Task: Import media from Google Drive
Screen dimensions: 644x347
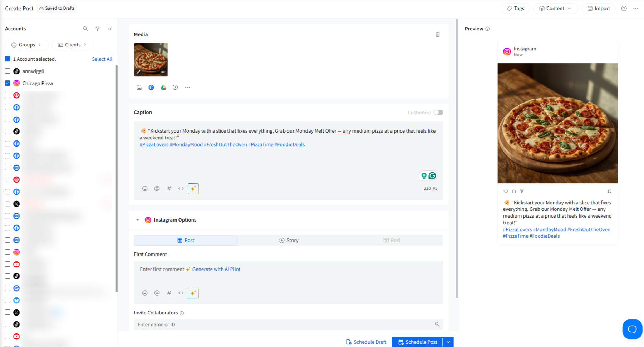Action: pos(163,87)
